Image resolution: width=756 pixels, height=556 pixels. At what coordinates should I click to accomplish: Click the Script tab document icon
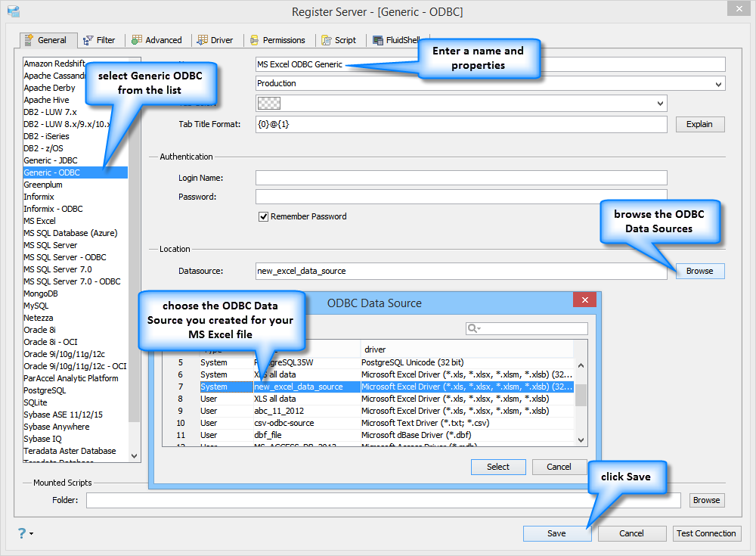[x=327, y=41]
